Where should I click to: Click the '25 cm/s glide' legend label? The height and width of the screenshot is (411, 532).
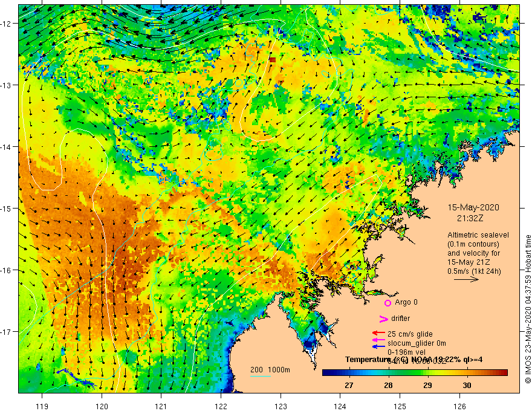coord(410,334)
